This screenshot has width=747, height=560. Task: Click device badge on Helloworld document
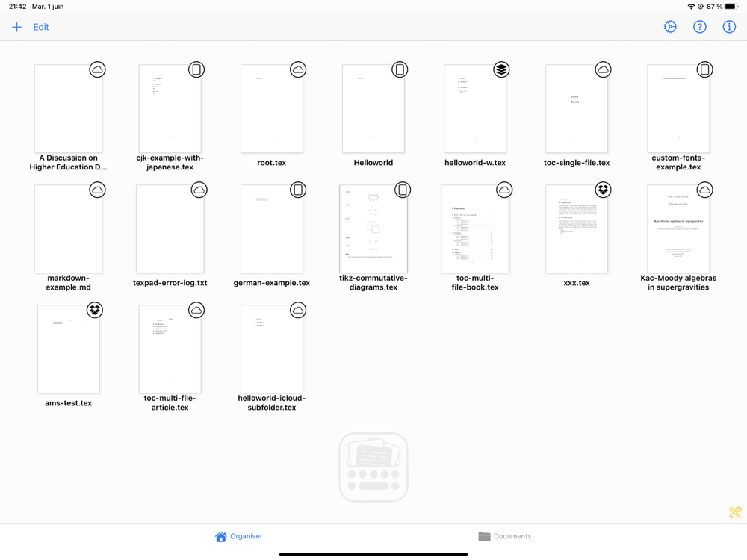point(400,70)
